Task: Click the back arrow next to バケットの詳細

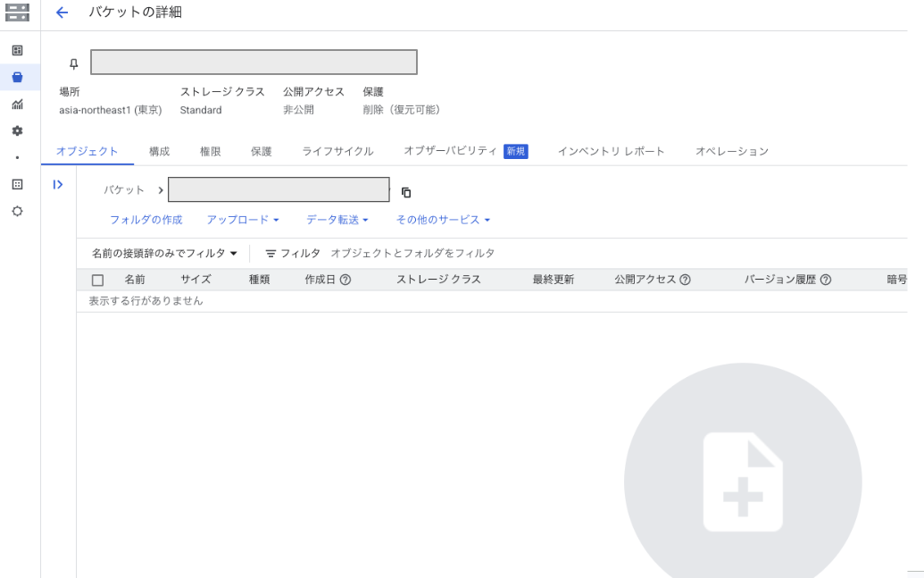Action: (62, 13)
